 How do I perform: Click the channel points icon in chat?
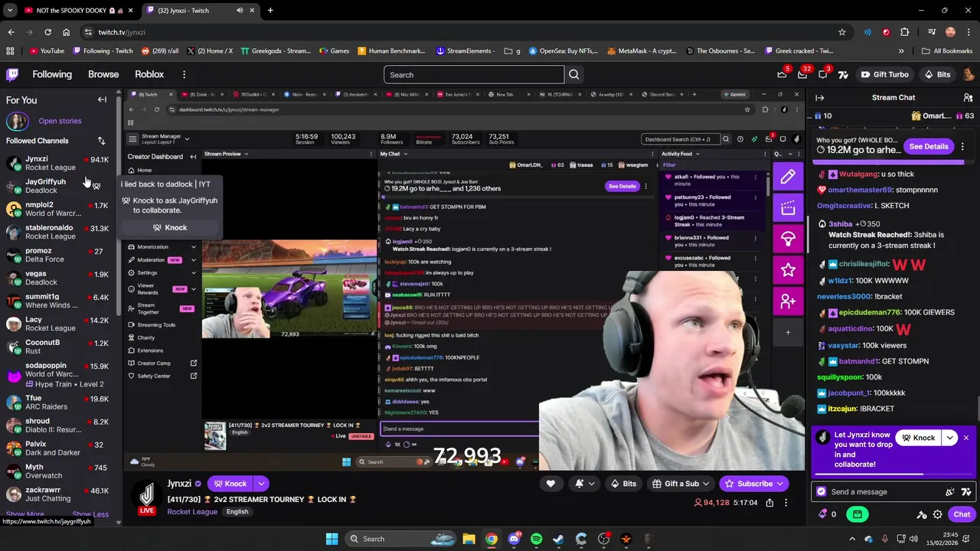pos(823,514)
